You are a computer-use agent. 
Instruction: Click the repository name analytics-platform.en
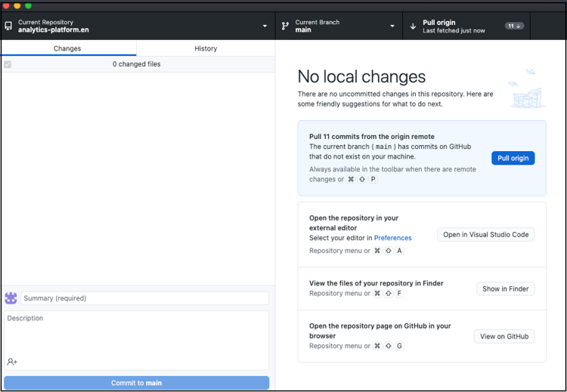pyautogui.click(x=54, y=30)
